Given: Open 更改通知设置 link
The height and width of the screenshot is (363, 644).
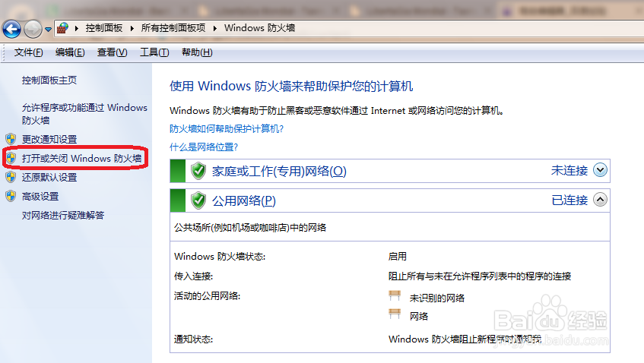Looking at the screenshot, I should 49,140.
